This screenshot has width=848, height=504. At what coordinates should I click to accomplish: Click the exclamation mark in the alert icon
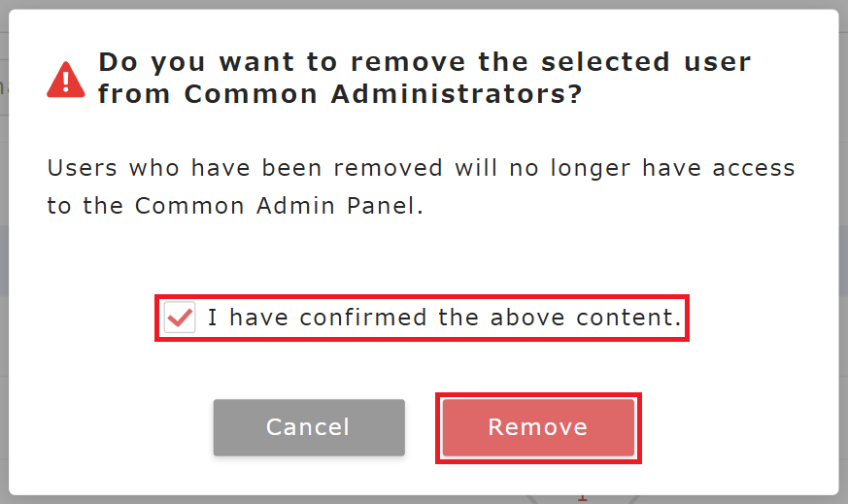[65, 81]
